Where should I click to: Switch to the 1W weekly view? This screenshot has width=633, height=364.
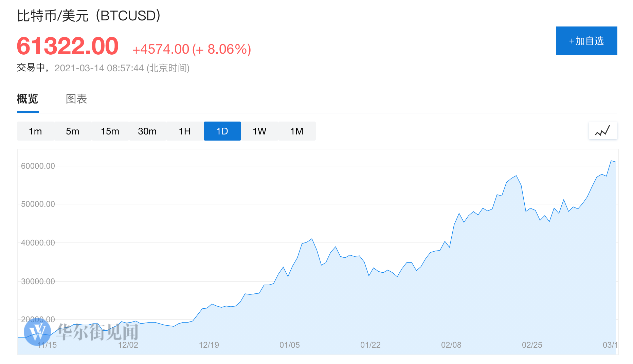[x=259, y=131]
